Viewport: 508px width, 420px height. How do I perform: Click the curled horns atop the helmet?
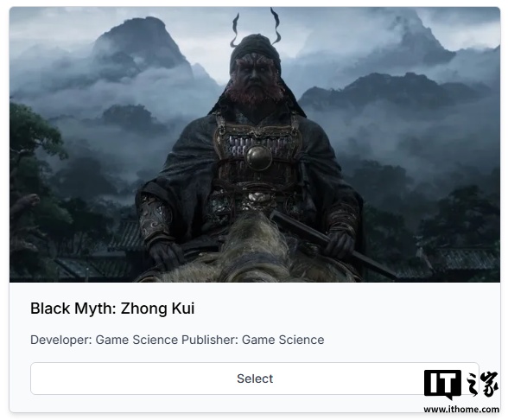coord(256,28)
